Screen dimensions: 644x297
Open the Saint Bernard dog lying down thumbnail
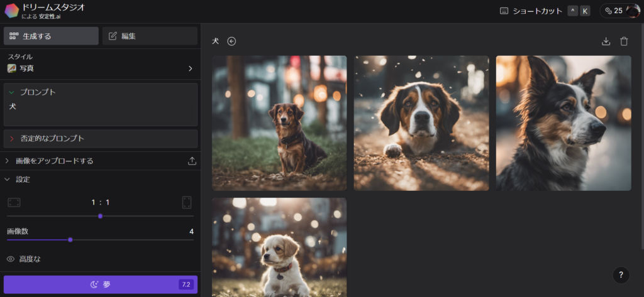421,123
